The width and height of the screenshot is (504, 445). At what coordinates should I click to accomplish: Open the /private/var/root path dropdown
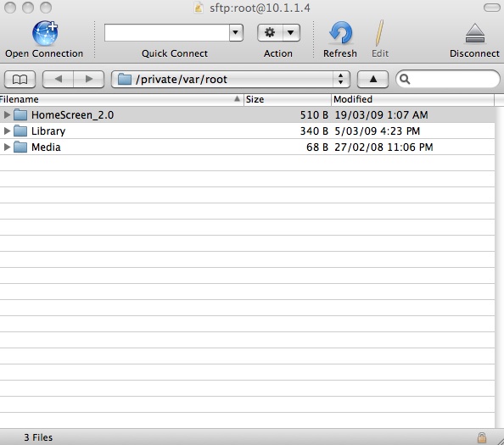click(x=231, y=79)
